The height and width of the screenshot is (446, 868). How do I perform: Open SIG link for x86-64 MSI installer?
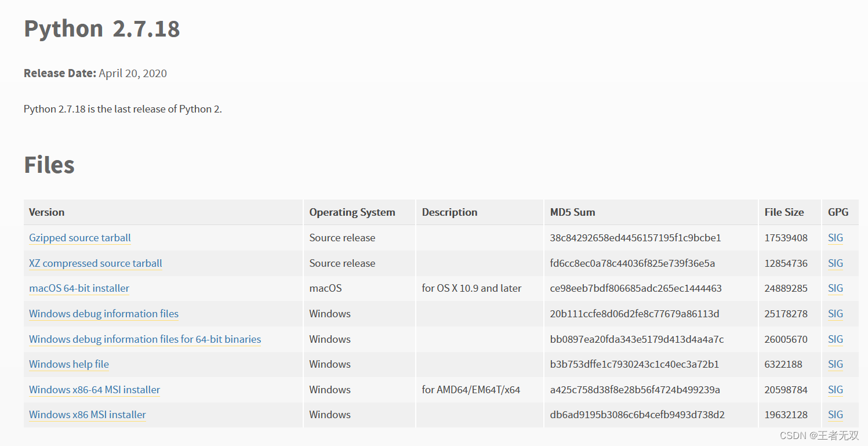pyautogui.click(x=836, y=390)
